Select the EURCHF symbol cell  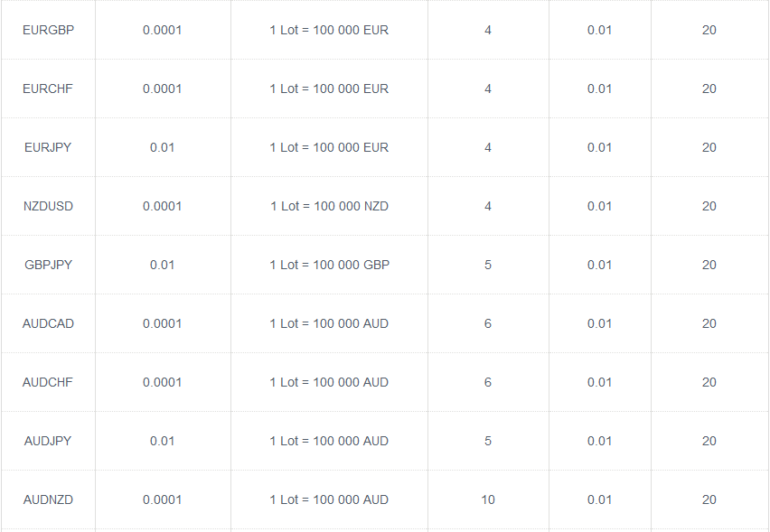pos(48,89)
